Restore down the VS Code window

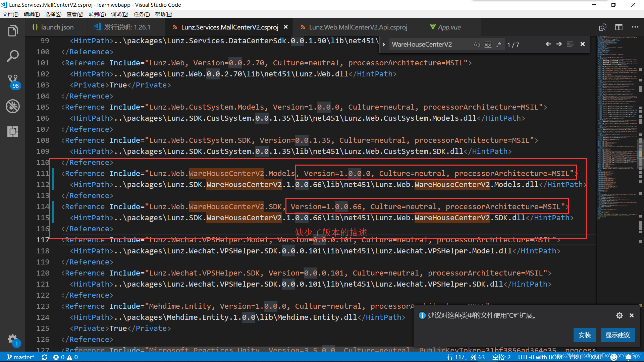tap(613, 5)
